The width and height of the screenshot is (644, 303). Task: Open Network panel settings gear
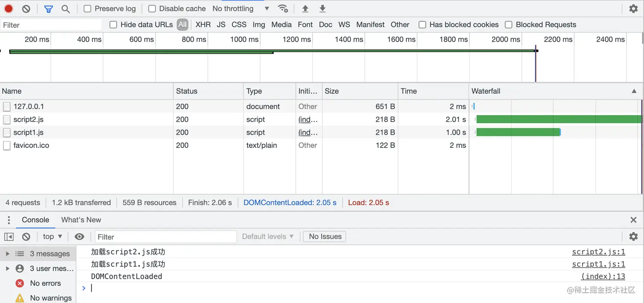[633, 9]
